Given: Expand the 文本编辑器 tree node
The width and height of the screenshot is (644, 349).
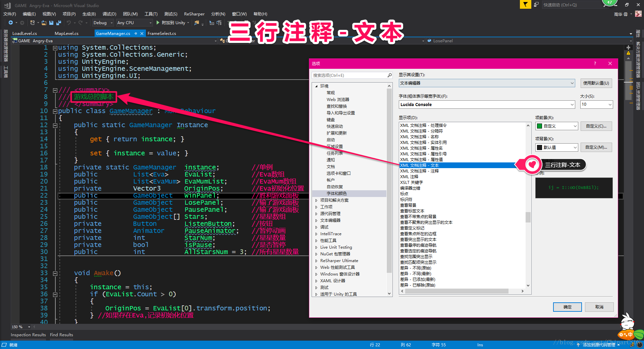Looking at the screenshot, I should [316, 220].
